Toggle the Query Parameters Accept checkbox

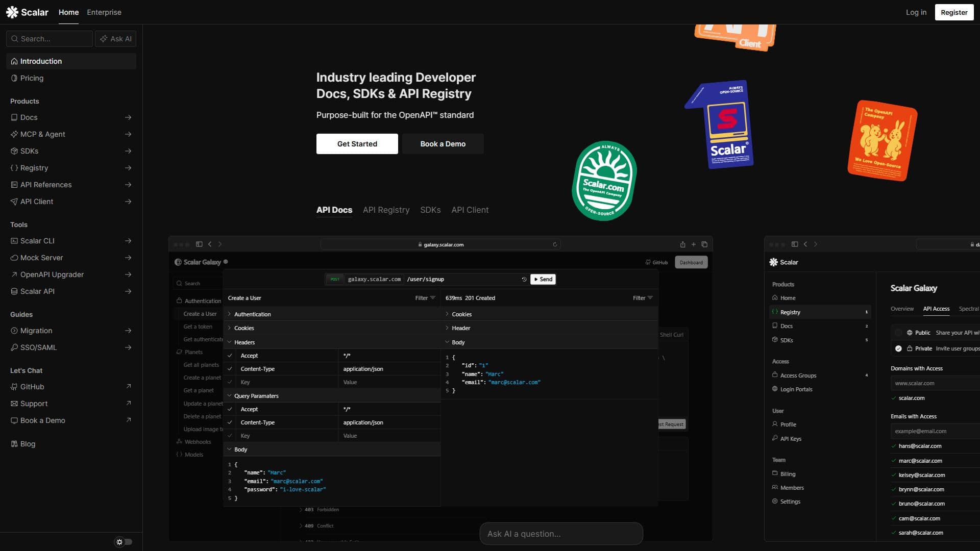(x=230, y=409)
